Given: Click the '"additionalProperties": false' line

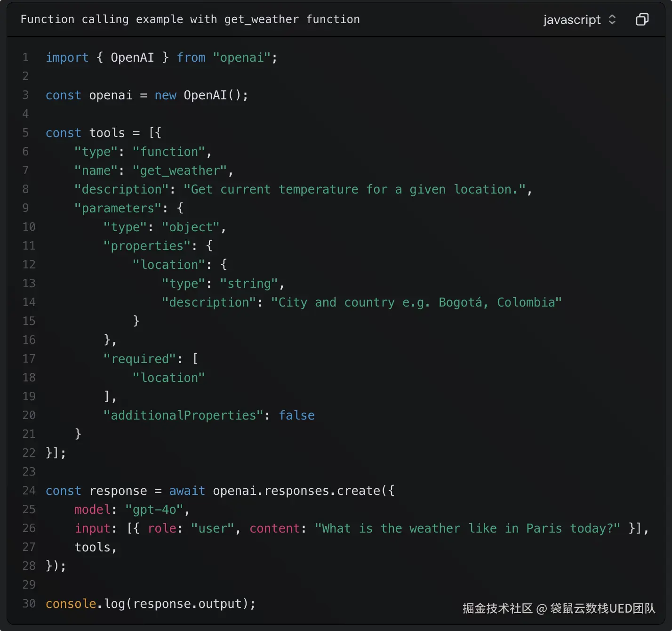Looking at the screenshot, I should [x=209, y=415].
